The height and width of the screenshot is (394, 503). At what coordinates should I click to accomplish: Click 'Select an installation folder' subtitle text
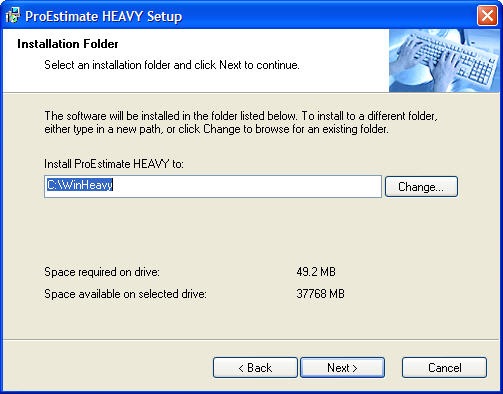pyautogui.click(x=172, y=65)
